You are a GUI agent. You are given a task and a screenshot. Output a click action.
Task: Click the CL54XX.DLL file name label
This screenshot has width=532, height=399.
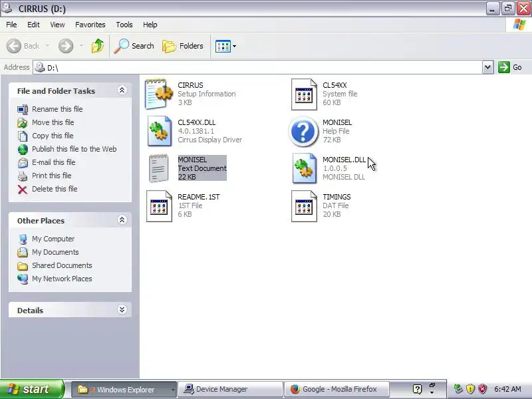(196, 122)
